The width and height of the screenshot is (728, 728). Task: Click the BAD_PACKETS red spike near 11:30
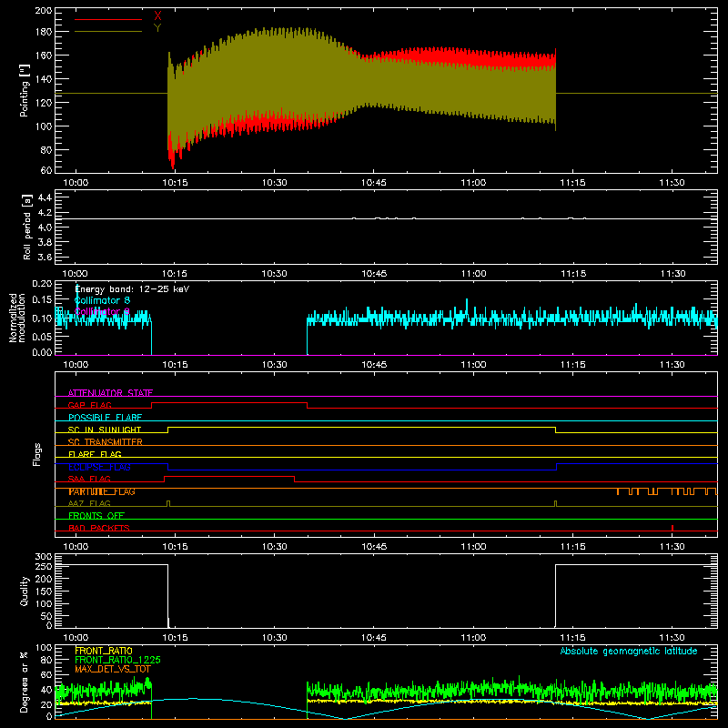672,528
